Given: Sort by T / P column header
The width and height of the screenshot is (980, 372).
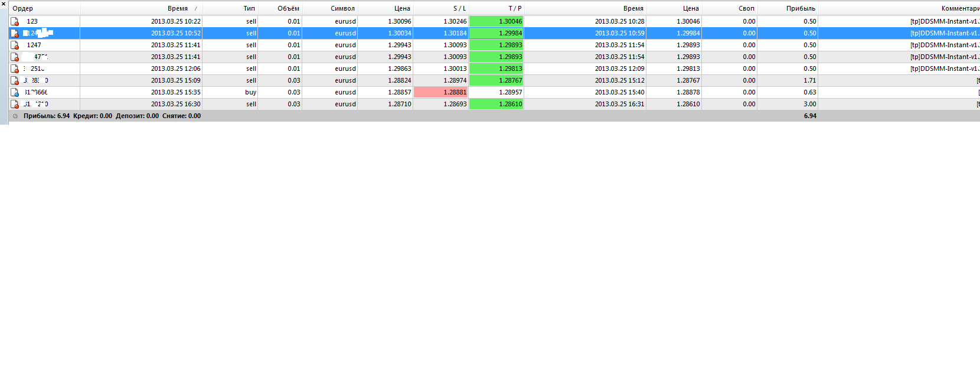Looking at the screenshot, I should [515, 8].
